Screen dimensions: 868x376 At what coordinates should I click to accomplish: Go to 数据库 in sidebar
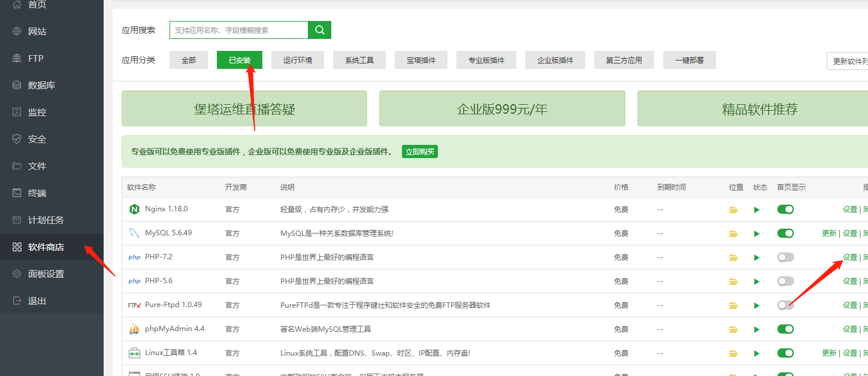click(x=52, y=85)
